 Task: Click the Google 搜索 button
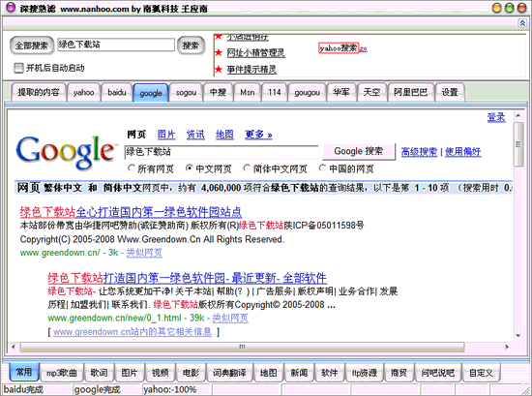[x=359, y=151]
